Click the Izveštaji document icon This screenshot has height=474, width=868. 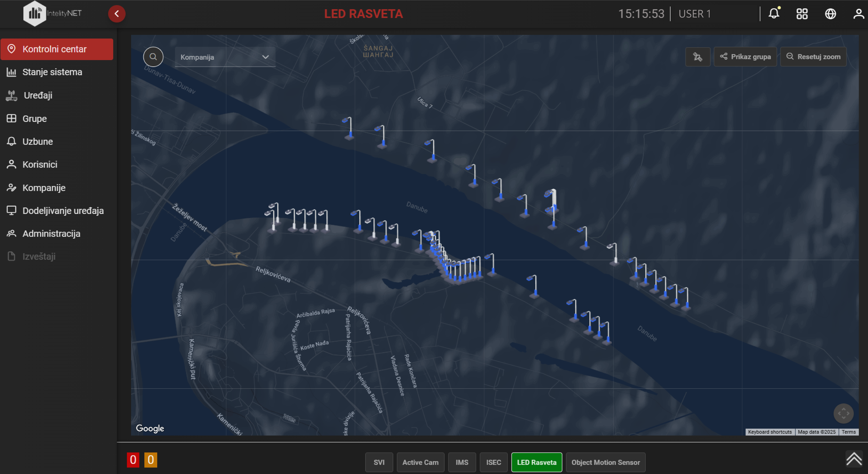pos(11,256)
